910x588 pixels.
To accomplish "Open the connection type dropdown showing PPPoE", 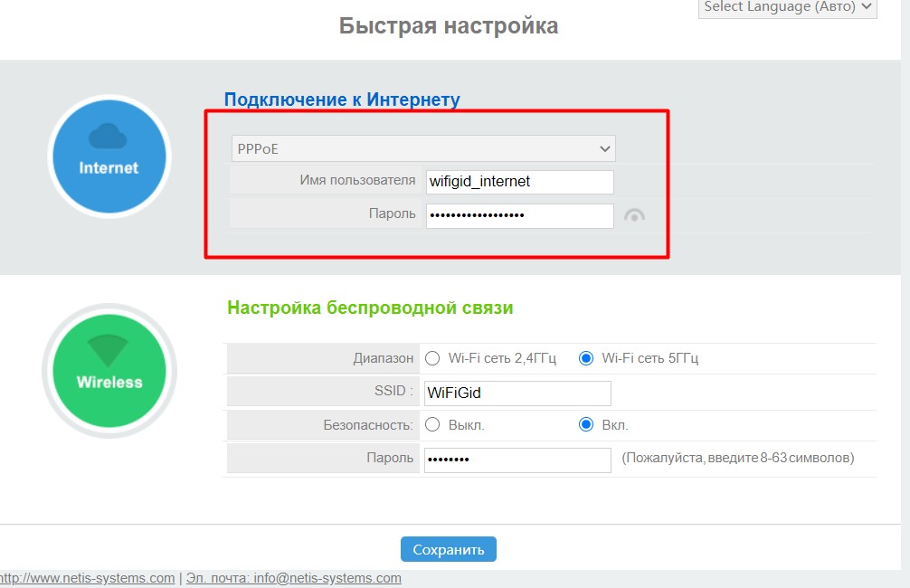I will click(x=423, y=147).
